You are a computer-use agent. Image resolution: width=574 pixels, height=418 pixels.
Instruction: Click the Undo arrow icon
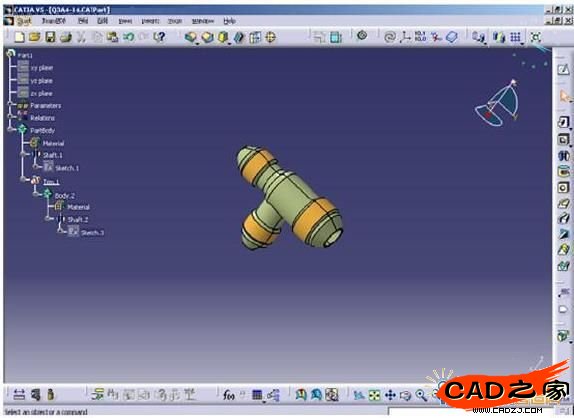[128, 37]
